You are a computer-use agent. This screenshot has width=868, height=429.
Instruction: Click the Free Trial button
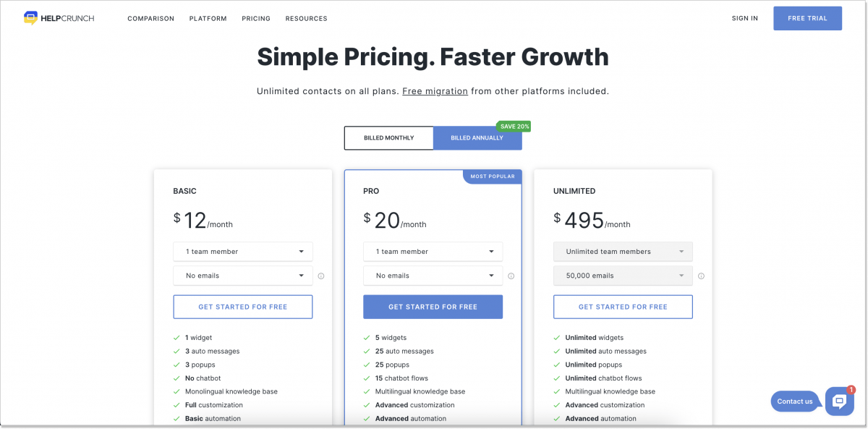(807, 18)
